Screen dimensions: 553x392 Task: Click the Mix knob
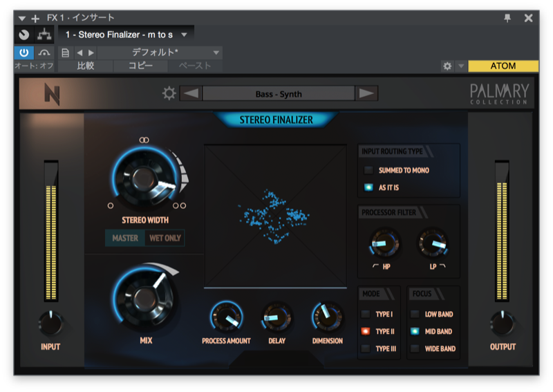coord(145,298)
